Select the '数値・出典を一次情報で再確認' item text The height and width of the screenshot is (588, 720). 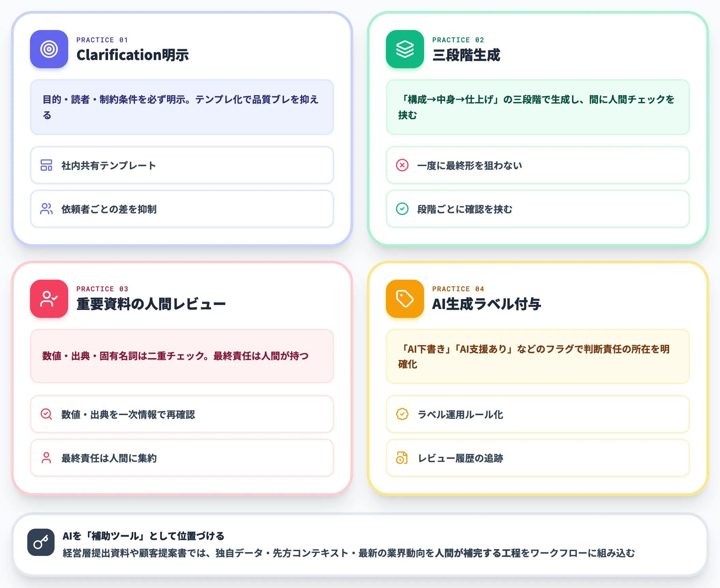[128, 414]
